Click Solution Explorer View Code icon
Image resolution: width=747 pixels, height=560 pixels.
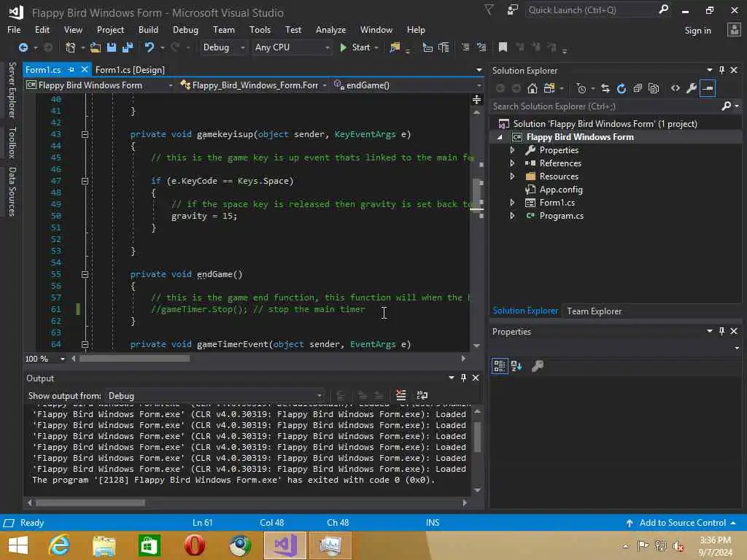click(x=675, y=88)
